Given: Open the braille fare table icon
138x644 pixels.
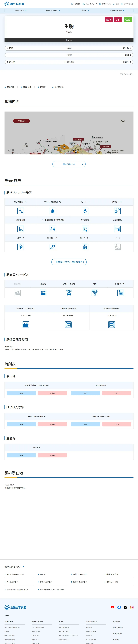Looking at the screenshot, I should [85, 229].
